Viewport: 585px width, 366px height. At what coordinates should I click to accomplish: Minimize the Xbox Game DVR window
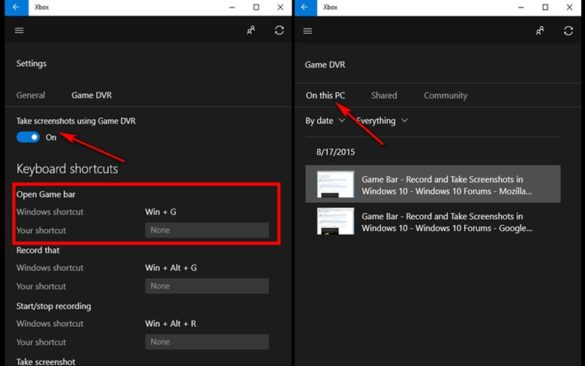(x=521, y=7)
